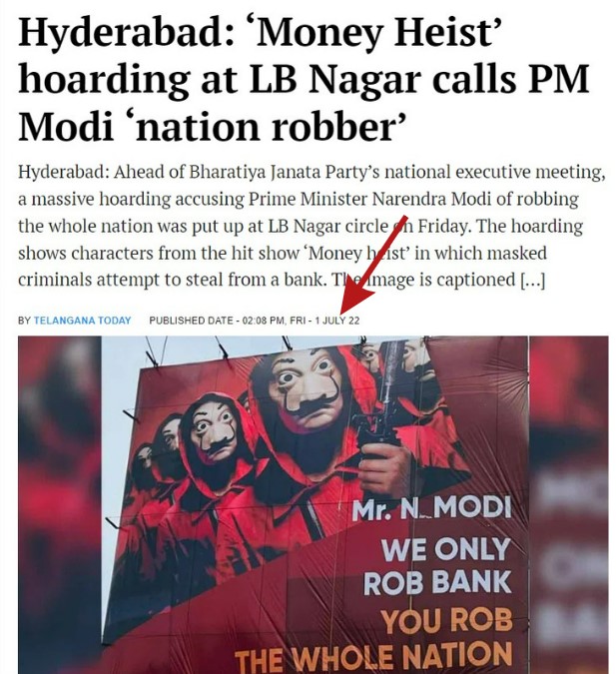Click the 'BY' byline label

(24, 321)
